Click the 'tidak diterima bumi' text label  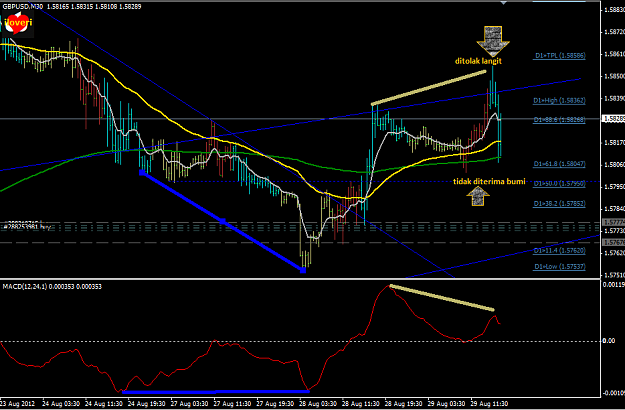pyautogui.click(x=489, y=182)
